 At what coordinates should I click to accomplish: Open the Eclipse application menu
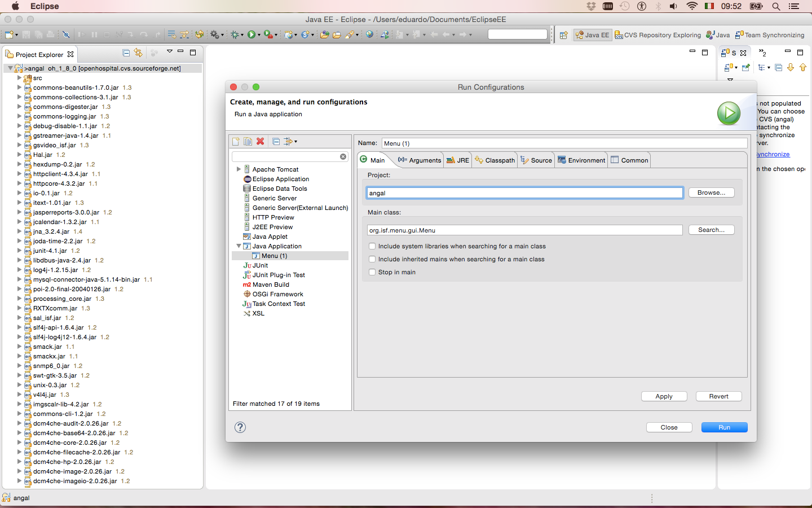pos(45,6)
